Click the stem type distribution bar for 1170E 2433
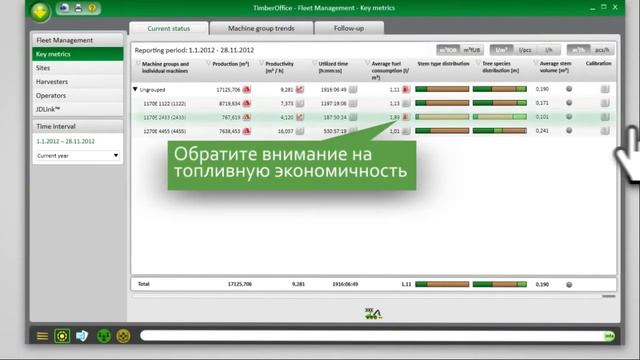The width and height of the screenshot is (640, 360). [x=442, y=117]
